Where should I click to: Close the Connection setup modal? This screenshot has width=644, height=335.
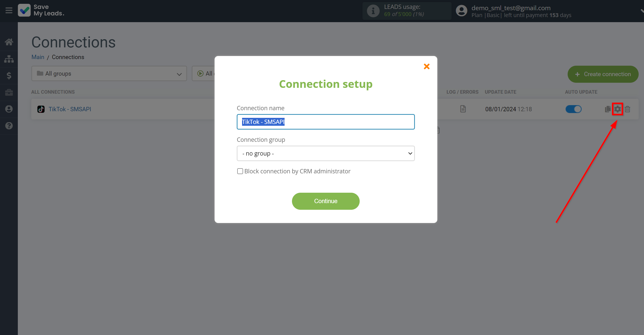[x=427, y=66]
